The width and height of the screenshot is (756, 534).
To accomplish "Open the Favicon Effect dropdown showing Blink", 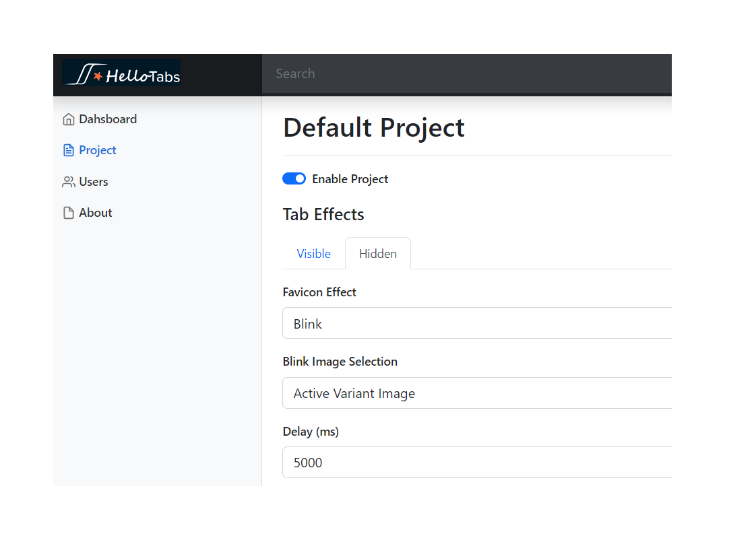I will click(477, 323).
